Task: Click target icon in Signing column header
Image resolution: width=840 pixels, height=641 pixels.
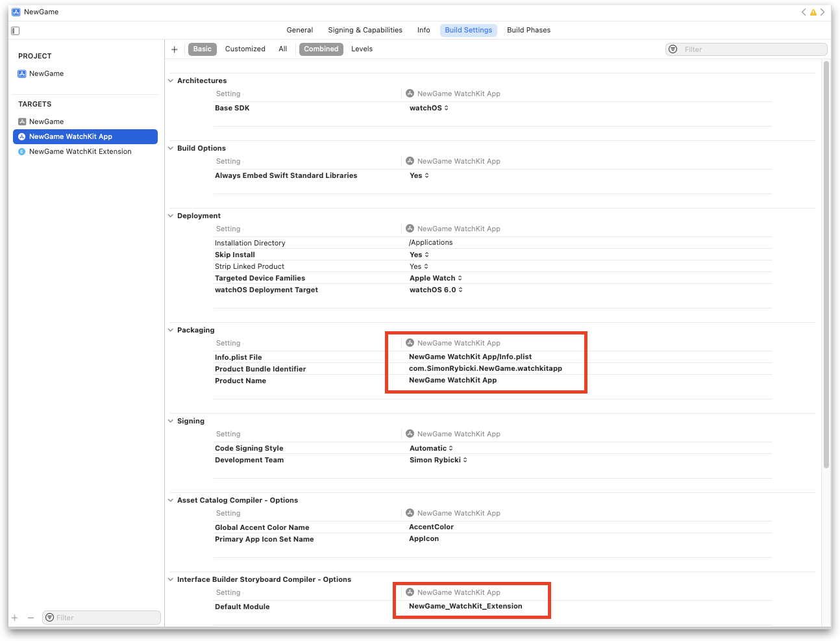Action: coord(410,434)
